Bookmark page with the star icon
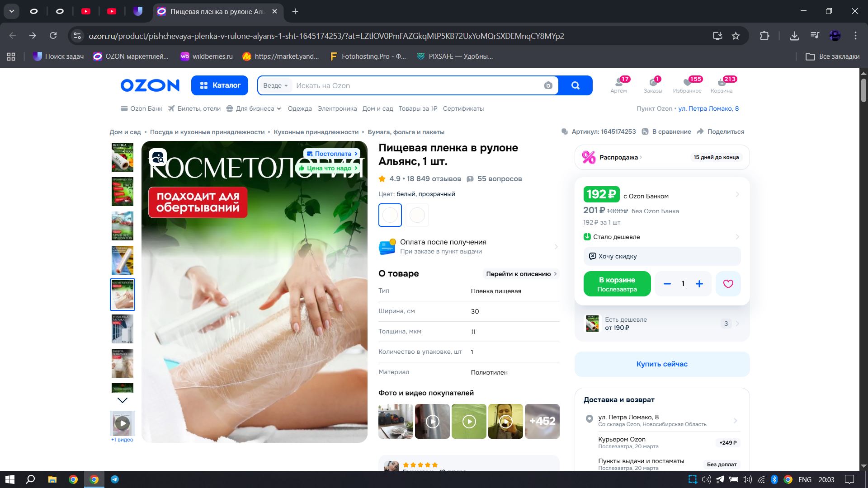 pyautogui.click(x=736, y=36)
